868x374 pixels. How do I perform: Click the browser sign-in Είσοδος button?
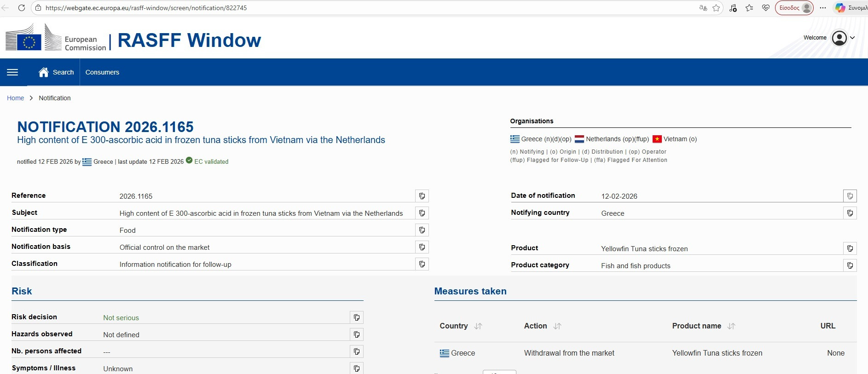click(x=794, y=8)
